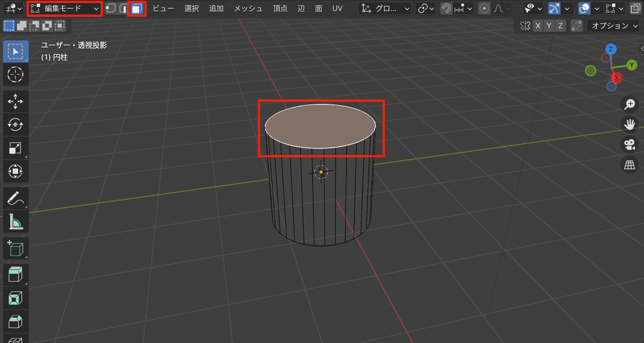Select the Annotate pencil tool
The width and height of the screenshot is (644, 343).
(x=15, y=198)
